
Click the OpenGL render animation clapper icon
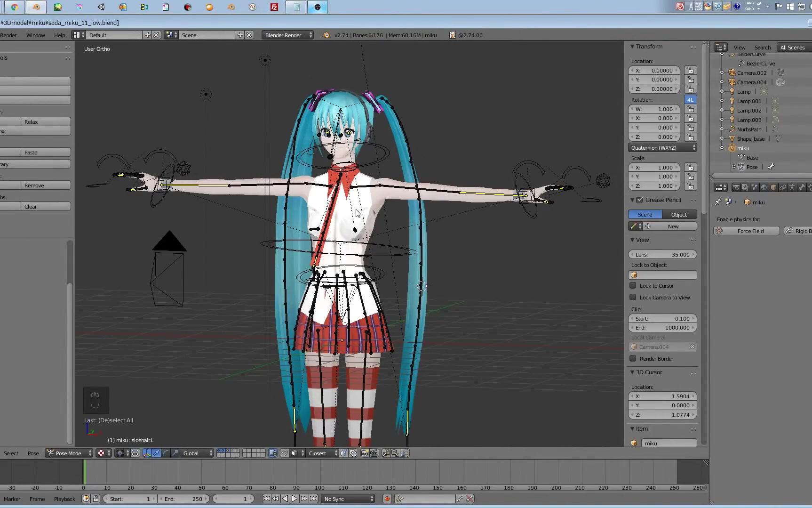click(374, 453)
